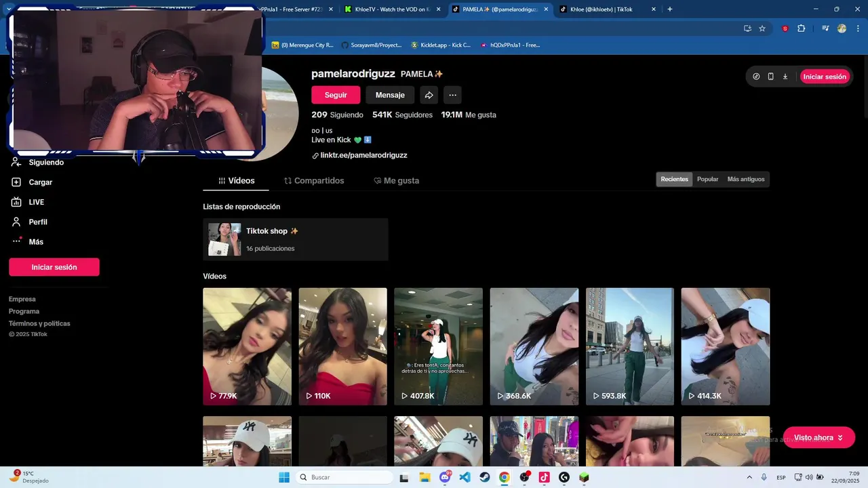Image resolution: width=868 pixels, height=488 pixels.
Task: Play the video with 593.8K views
Action: click(x=630, y=346)
